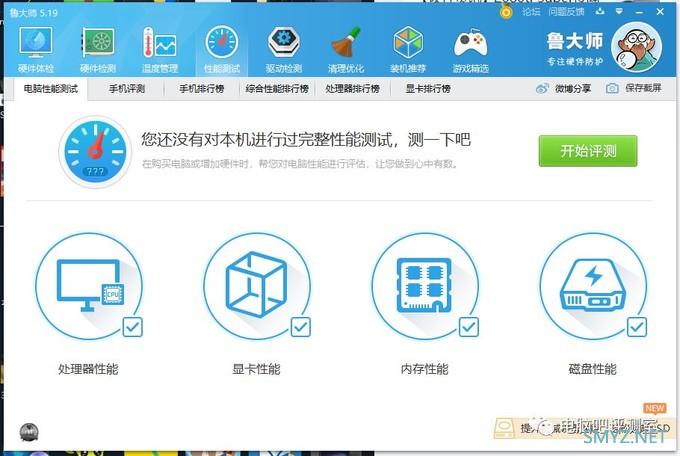Click the gold coin icon in title bar
Screen dimensions: 680x456
pos(506,12)
